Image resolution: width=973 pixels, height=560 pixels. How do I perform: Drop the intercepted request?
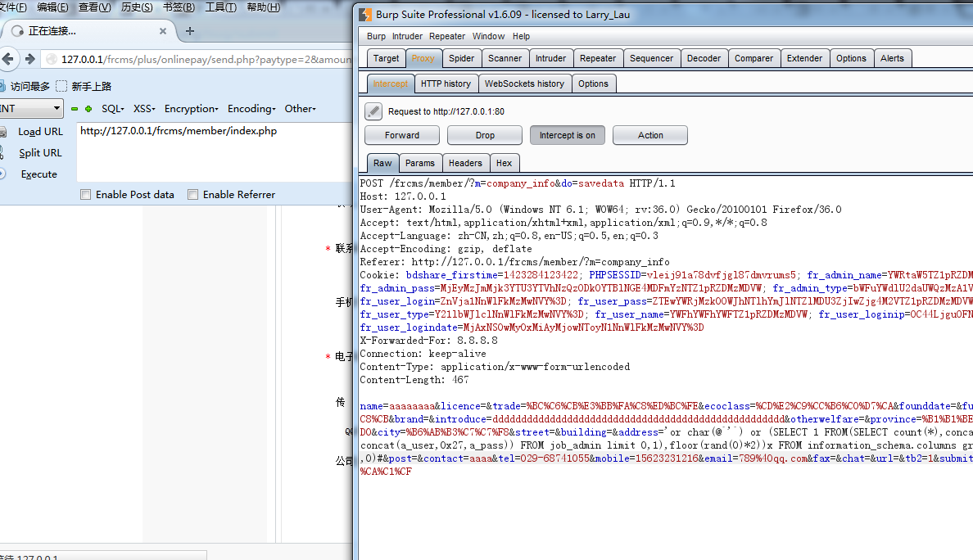click(485, 135)
